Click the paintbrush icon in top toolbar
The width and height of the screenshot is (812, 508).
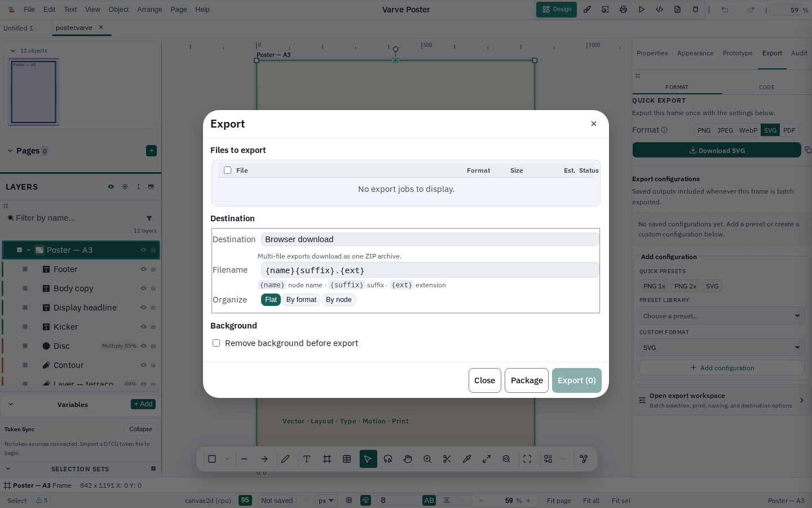click(587, 10)
